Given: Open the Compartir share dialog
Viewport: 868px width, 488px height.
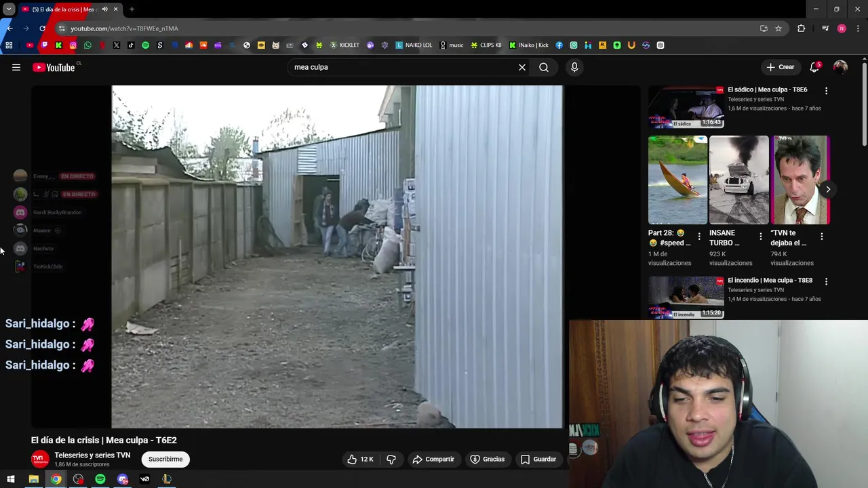Looking at the screenshot, I should (x=433, y=459).
